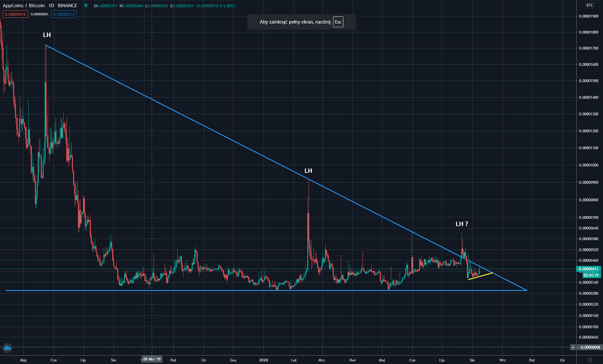Click the Lip label left of Sie on the time axis
The height and width of the screenshot is (364, 603).
83,360
